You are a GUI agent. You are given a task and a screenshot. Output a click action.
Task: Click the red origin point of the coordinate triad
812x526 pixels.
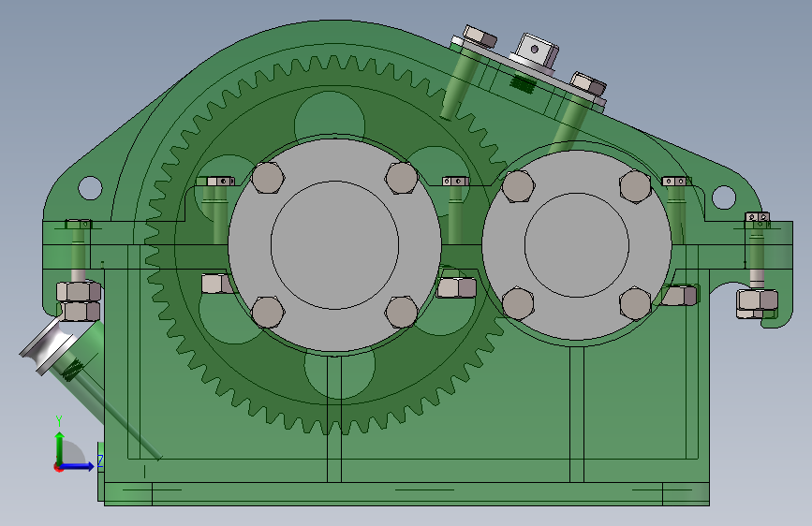point(58,467)
